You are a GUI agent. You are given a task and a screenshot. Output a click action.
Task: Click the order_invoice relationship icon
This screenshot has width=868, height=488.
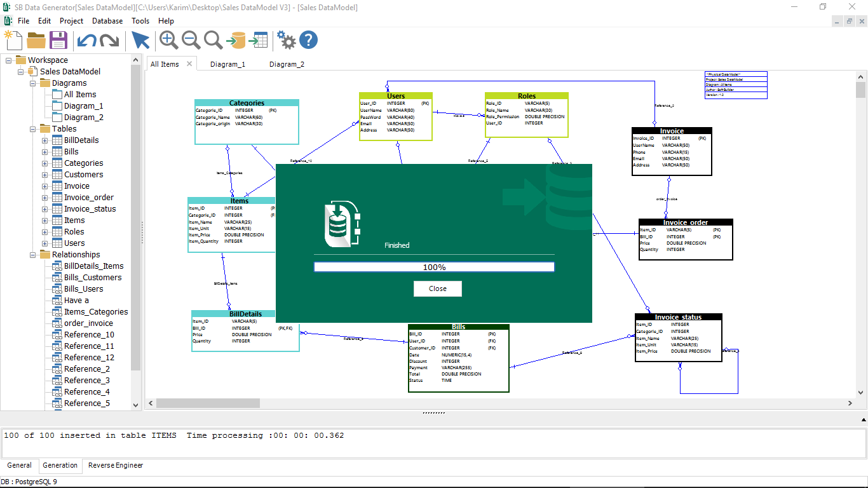(57, 323)
